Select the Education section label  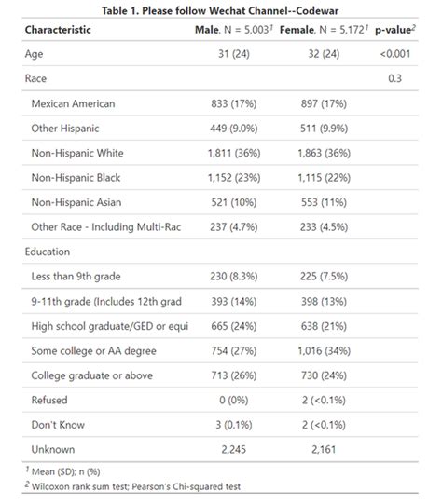pos(48,252)
